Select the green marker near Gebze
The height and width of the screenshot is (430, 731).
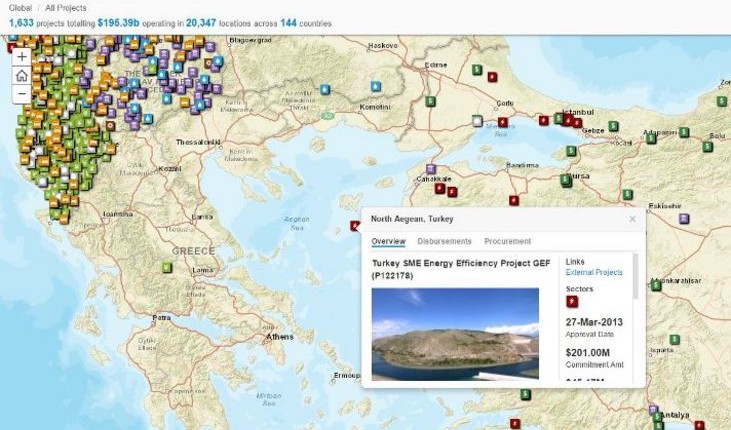tap(613, 127)
